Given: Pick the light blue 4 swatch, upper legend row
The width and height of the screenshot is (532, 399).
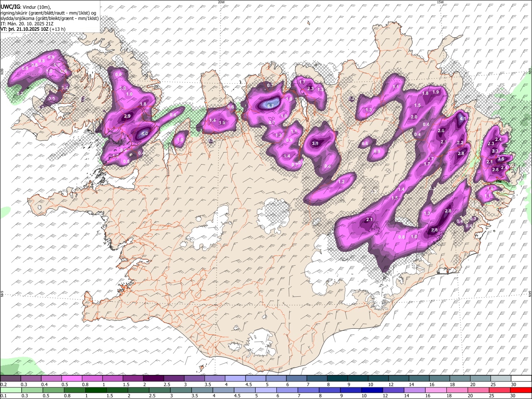Looking at the screenshot, I should point(235,379).
